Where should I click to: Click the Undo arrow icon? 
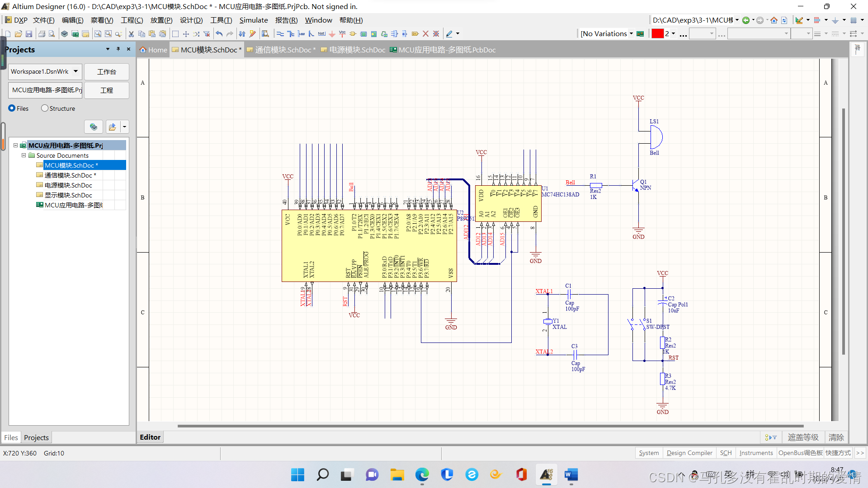(x=219, y=34)
